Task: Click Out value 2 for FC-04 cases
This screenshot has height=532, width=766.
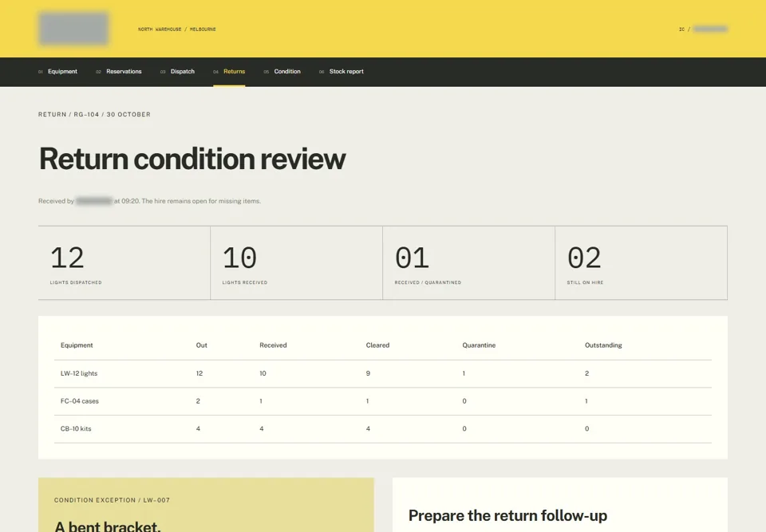Action: pos(198,401)
